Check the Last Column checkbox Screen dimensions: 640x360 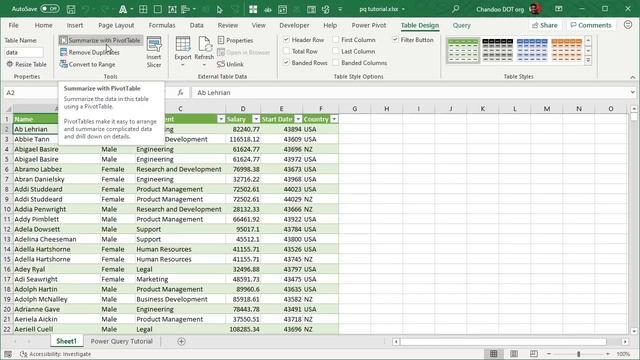336,51
